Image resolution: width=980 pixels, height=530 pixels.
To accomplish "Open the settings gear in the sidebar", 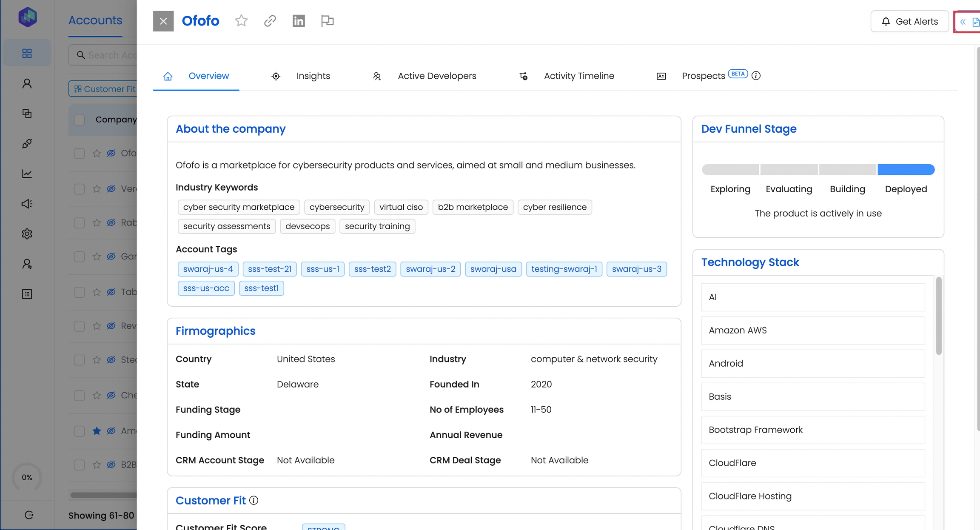I will click(27, 234).
